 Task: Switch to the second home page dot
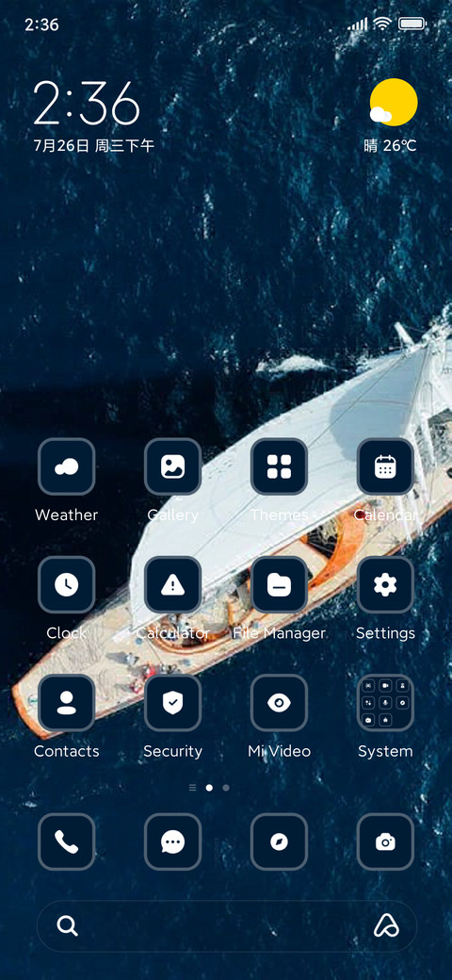226,788
